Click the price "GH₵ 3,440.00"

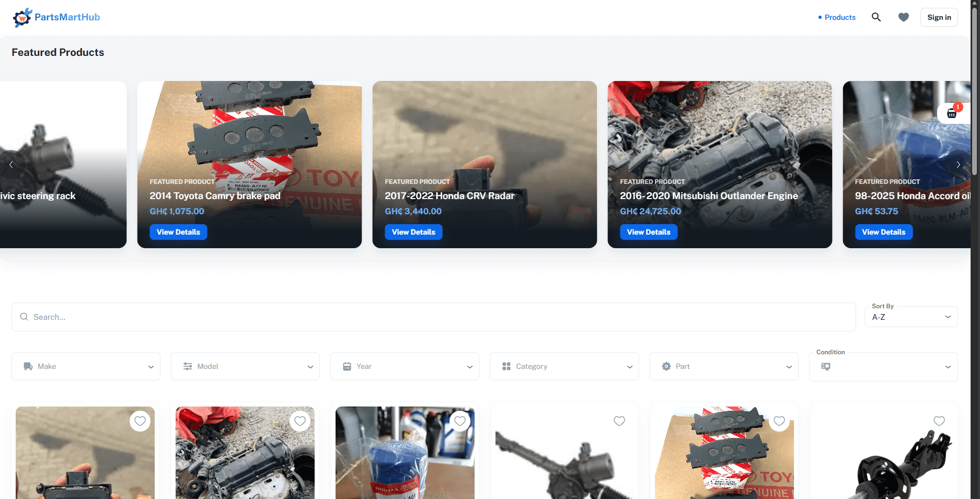point(413,211)
